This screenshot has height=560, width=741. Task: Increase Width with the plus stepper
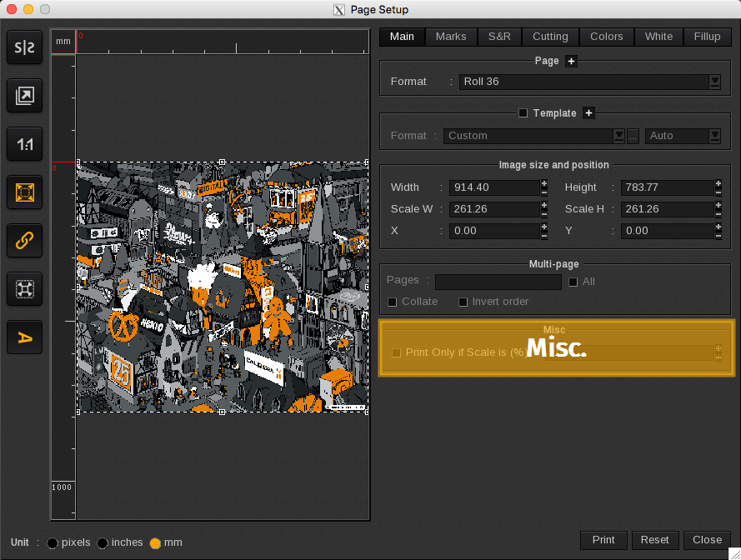pyautogui.click(x=544, y=183)
